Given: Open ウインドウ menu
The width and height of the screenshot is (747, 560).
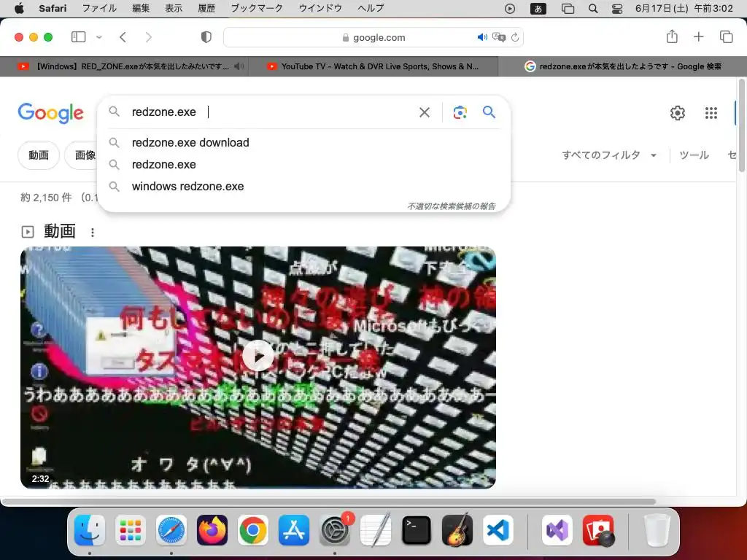Looking at the screenshot, I should 320,8.
